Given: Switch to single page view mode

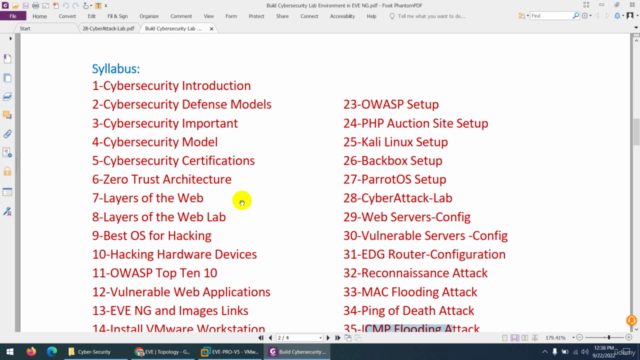Looking at the screenshot, I should point(505,338).
